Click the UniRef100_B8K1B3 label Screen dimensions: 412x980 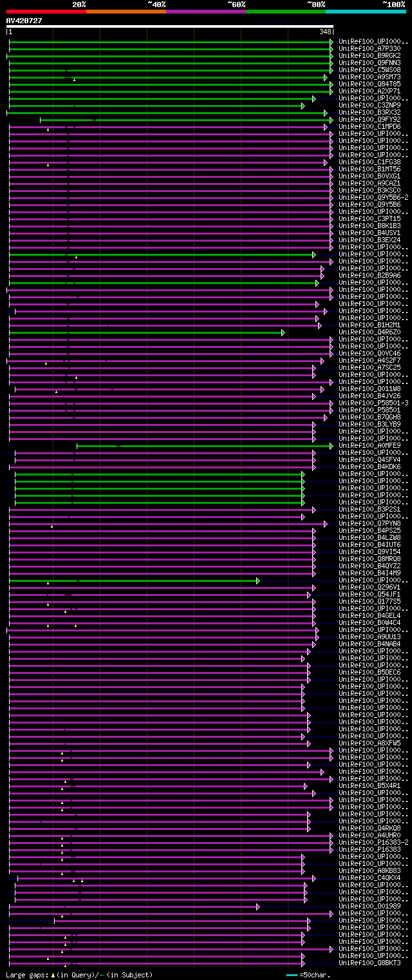pos(370,226)
